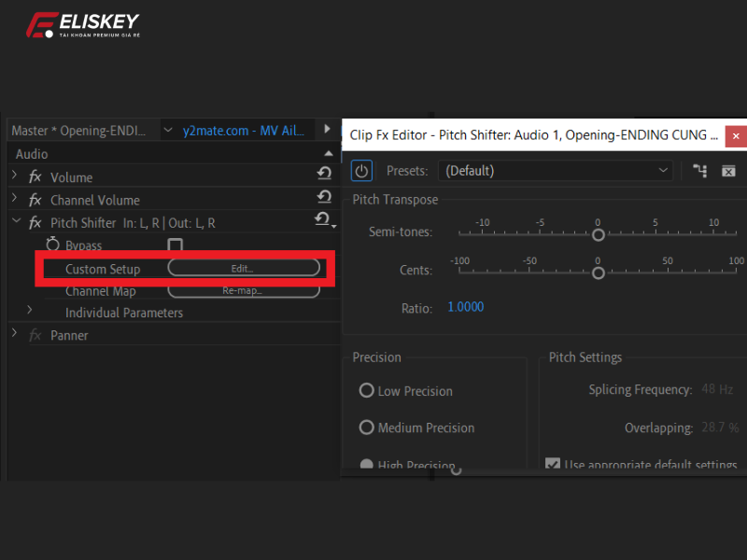
Task: Click the delete preset icon in Clip Fx Editor
Action: point(728,171)
